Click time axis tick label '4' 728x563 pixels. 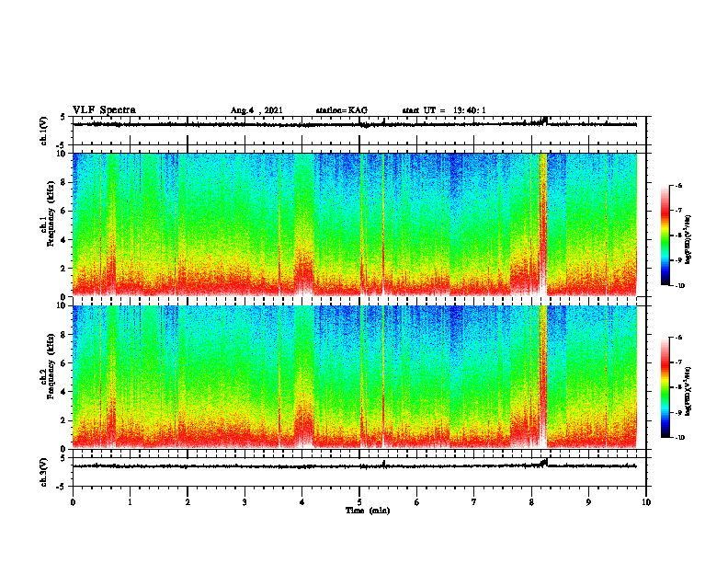(301, 502)
